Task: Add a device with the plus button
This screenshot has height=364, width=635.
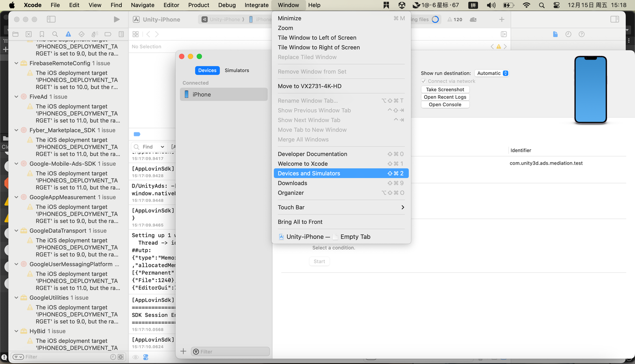Action: pos(183,351)
